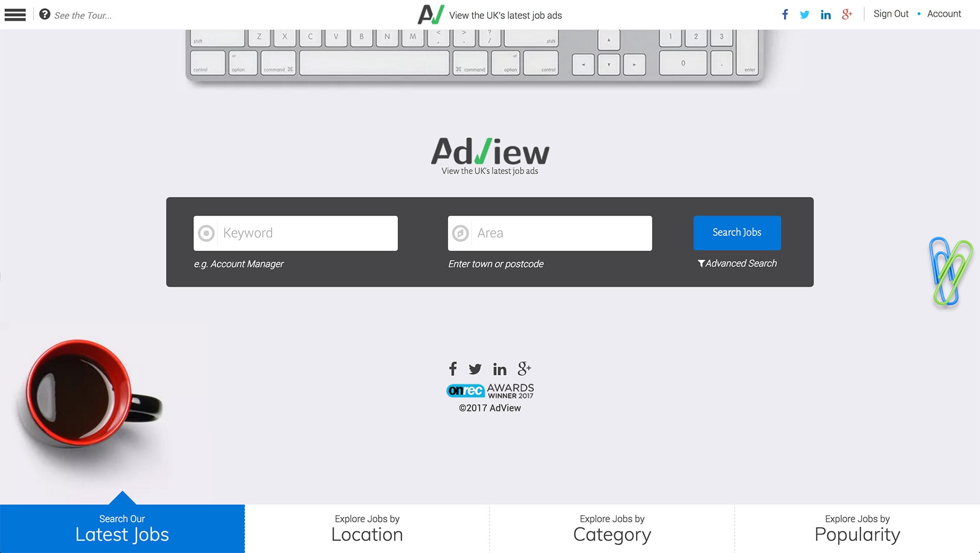Click the hamburger menu icon
This screenshot has width=980, height=553.
click(x=15, y=14)
